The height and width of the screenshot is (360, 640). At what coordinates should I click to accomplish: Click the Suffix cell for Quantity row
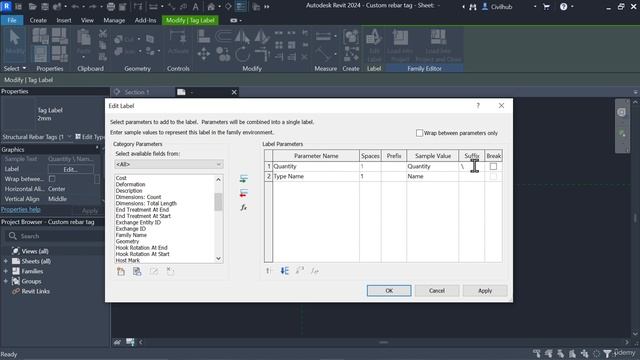click(x=471, y=167)
